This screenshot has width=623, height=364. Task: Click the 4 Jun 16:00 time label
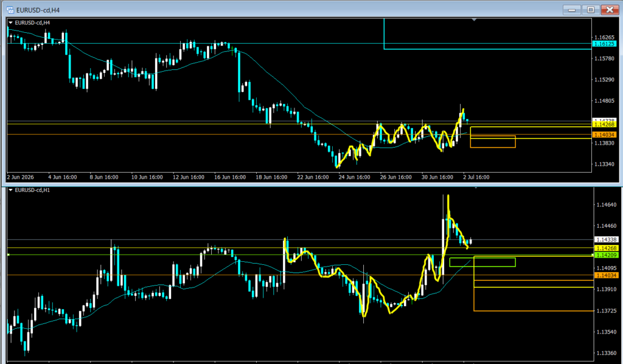(x=63, y=177)
